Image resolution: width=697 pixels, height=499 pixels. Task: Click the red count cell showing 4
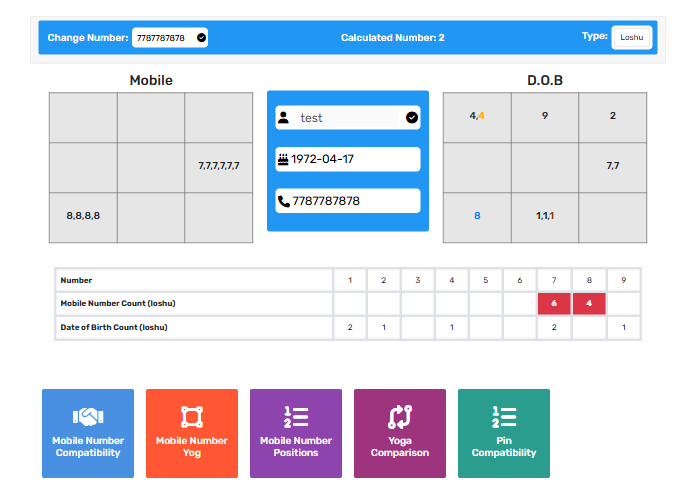click(589, 303)
